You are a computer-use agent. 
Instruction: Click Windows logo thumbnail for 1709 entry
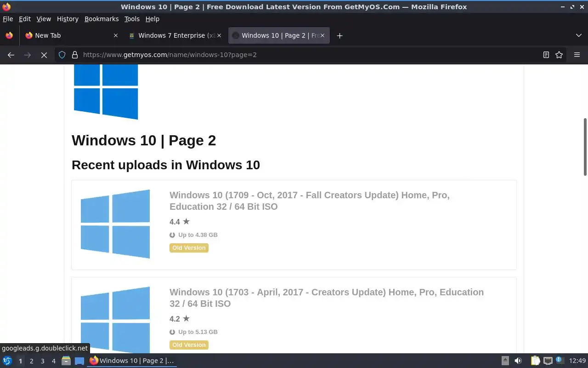pos(115,224)
